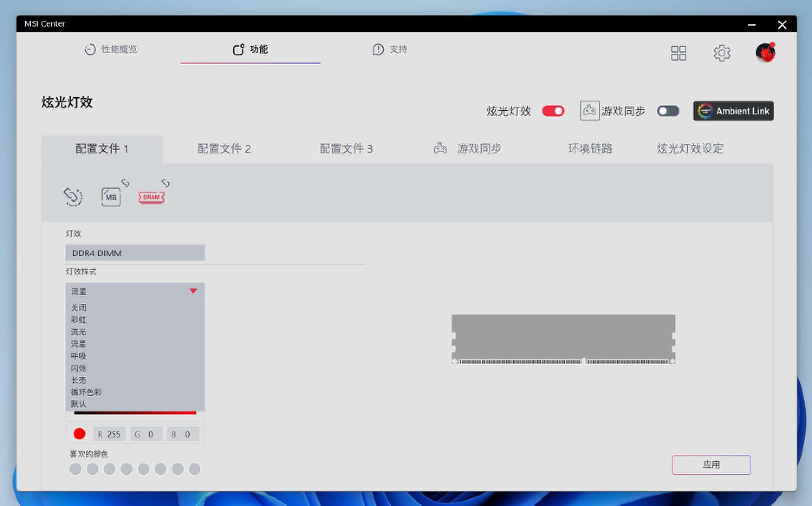The height and width of the screenshot is (506, 812).
Task: Click the sync-all devices icon
Action: 73,196
